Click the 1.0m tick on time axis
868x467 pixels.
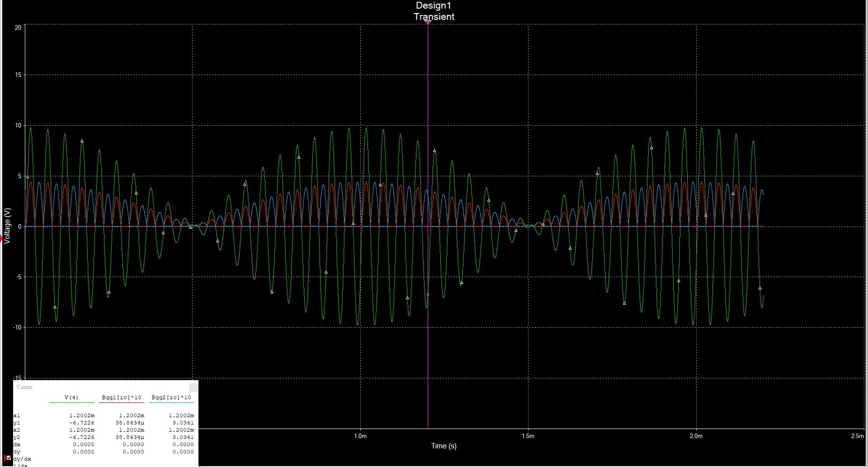(360, 436)
